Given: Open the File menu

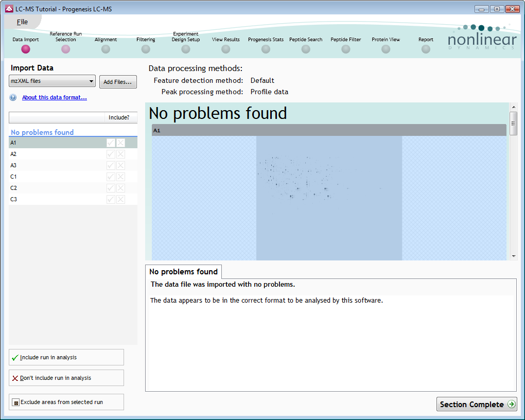Looking at the screenshot, I should [x=22, y=22].
